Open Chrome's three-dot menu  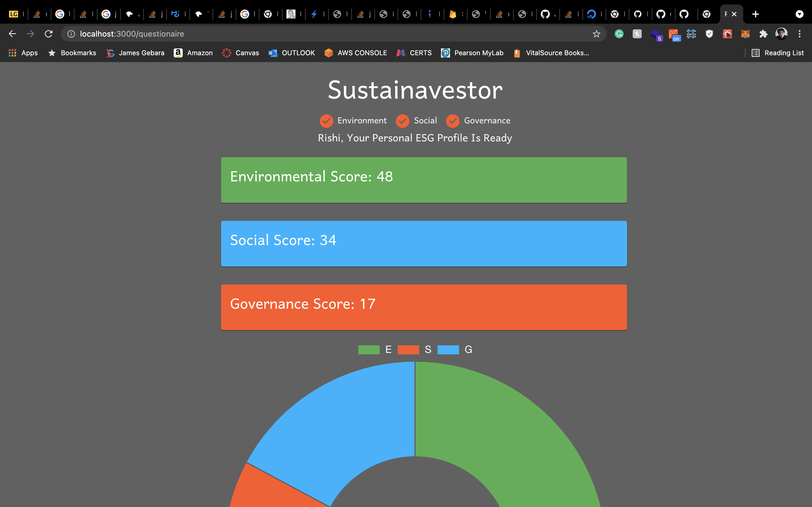(800, 34)
